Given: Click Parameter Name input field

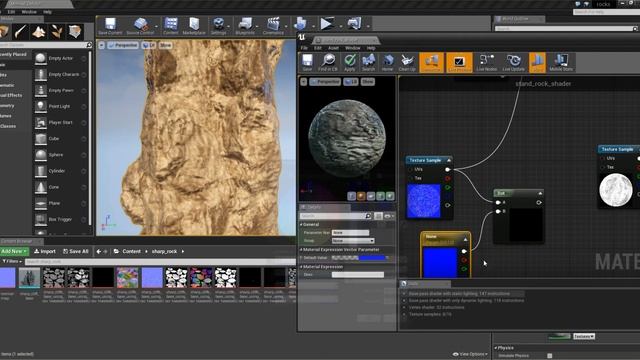Looking at the screenshot, I should 350,233.
